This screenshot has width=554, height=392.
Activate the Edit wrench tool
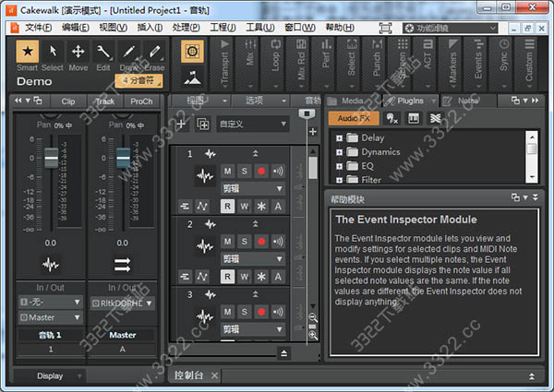tap(103, 52)
